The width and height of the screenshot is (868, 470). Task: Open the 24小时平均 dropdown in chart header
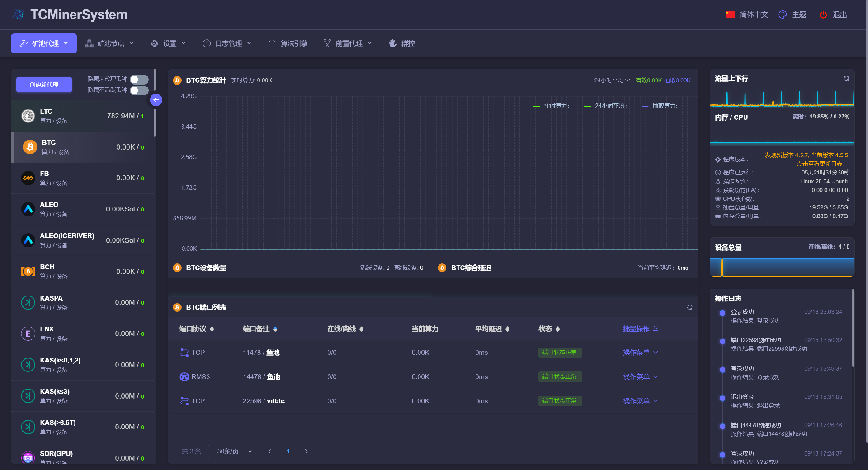(x=612, y=80)
